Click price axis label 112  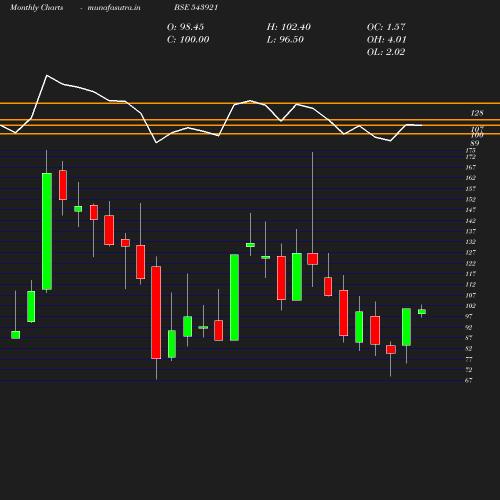pyautogui.click(x=470, y=284)
